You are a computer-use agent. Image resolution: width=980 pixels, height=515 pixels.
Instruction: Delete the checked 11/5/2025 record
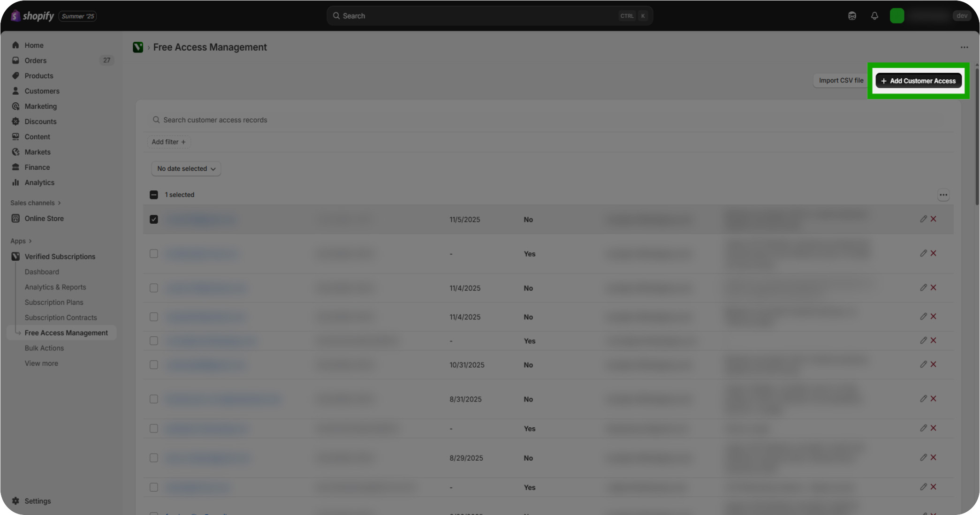(x=933, y=219)
